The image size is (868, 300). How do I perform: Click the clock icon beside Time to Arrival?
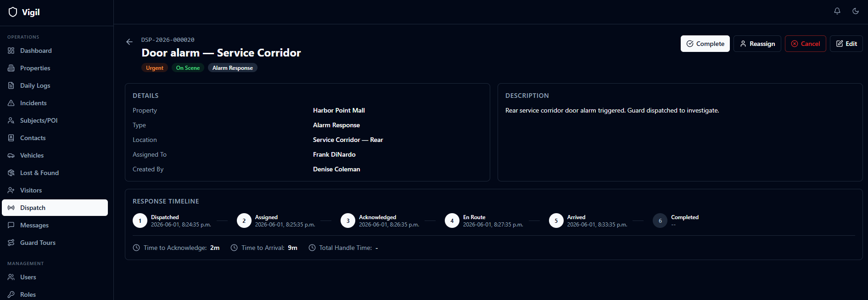pos(234,248)
